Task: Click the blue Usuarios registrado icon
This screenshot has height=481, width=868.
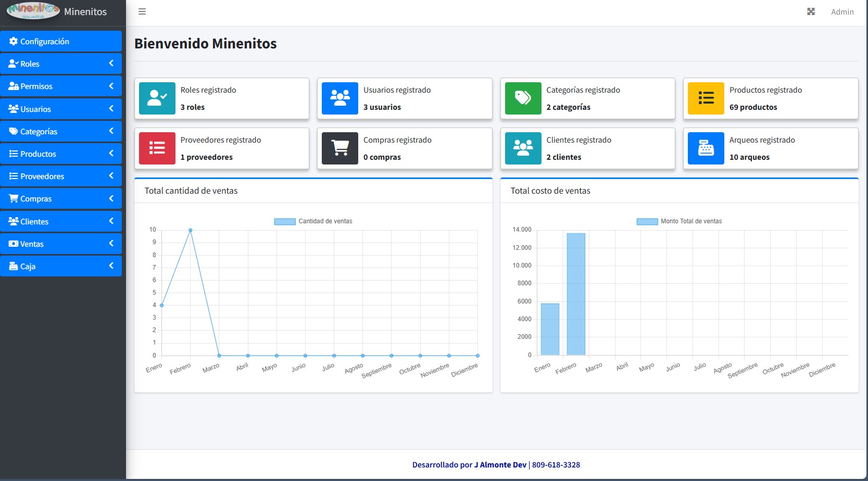Action: [x=340, y=98]
